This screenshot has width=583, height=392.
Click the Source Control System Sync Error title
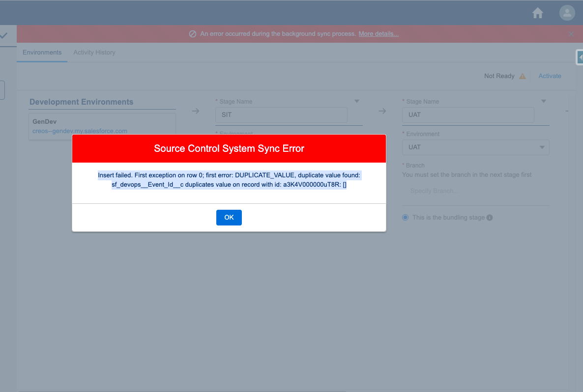[x=229, y=149]
